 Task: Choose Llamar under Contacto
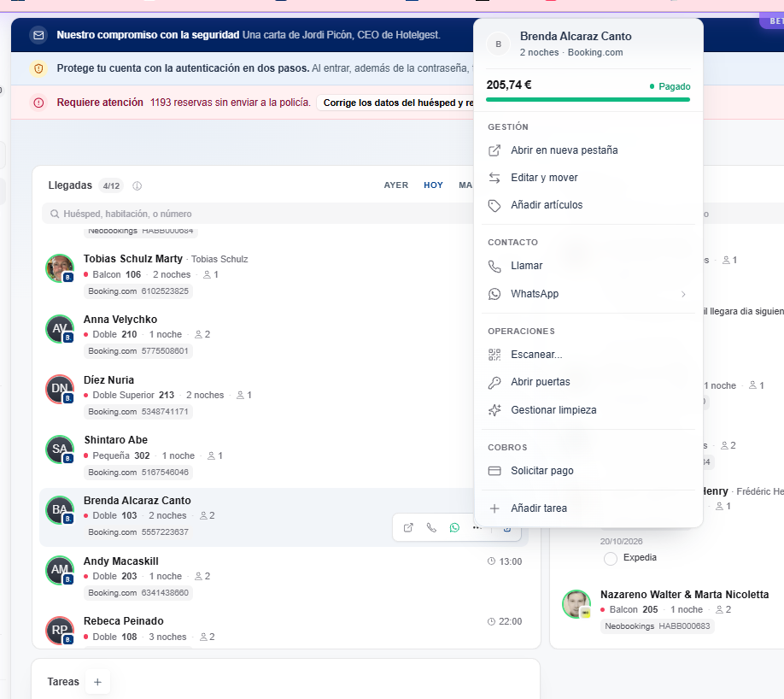coord(588,266)
